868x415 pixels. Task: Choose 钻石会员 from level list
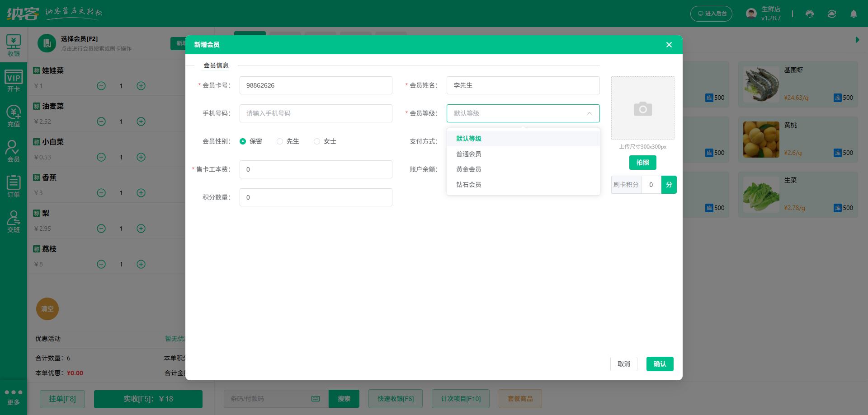pyautogui.click(x=523, y=185)
